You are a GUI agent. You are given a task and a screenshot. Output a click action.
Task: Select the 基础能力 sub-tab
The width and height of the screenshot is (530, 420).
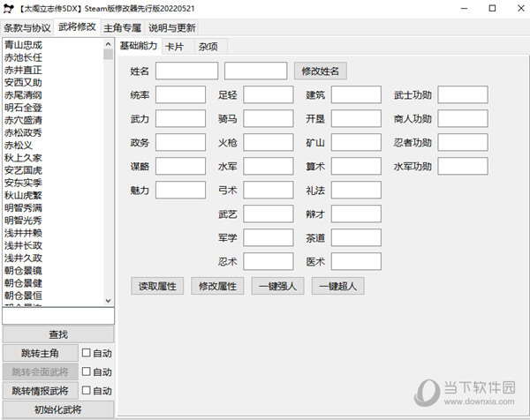pyautogui.click(x=139, y=46)
